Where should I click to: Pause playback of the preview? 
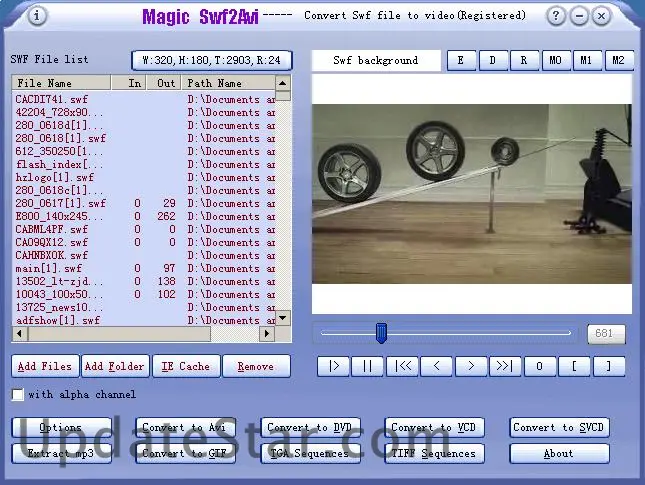(x=368, y=366)
